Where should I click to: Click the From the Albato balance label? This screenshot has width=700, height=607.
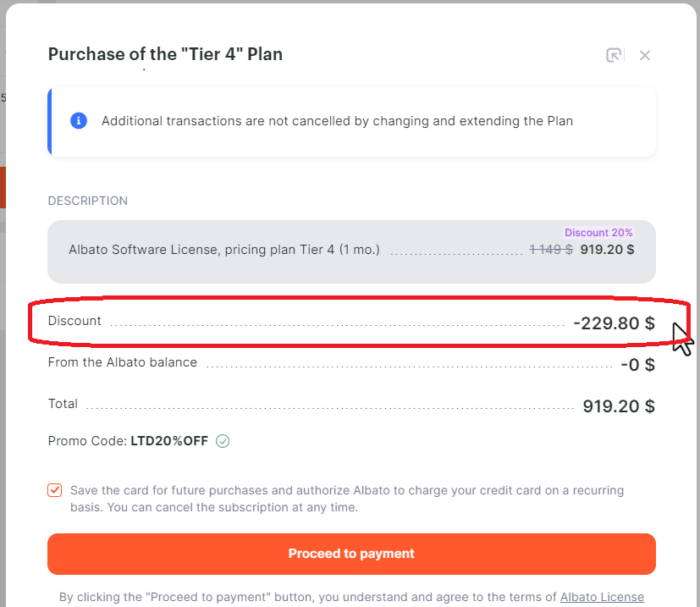[123, 362]
